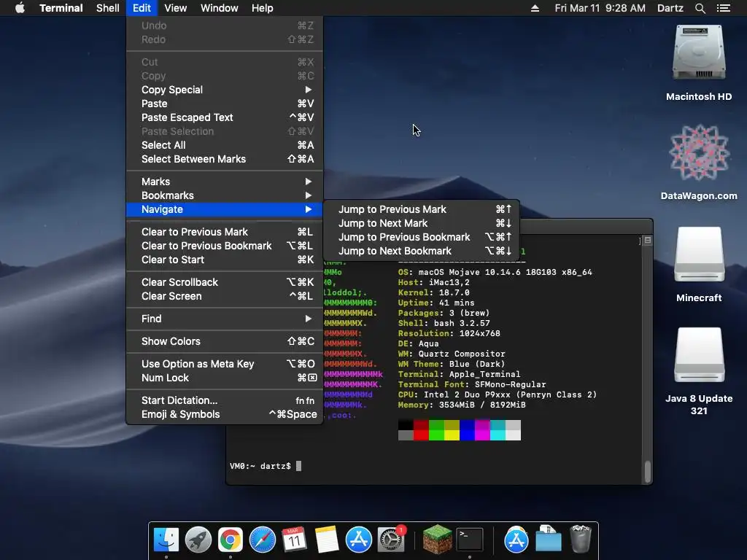Choose Show Colors
This screenshot has width=747, height=560.
(225, 341)
